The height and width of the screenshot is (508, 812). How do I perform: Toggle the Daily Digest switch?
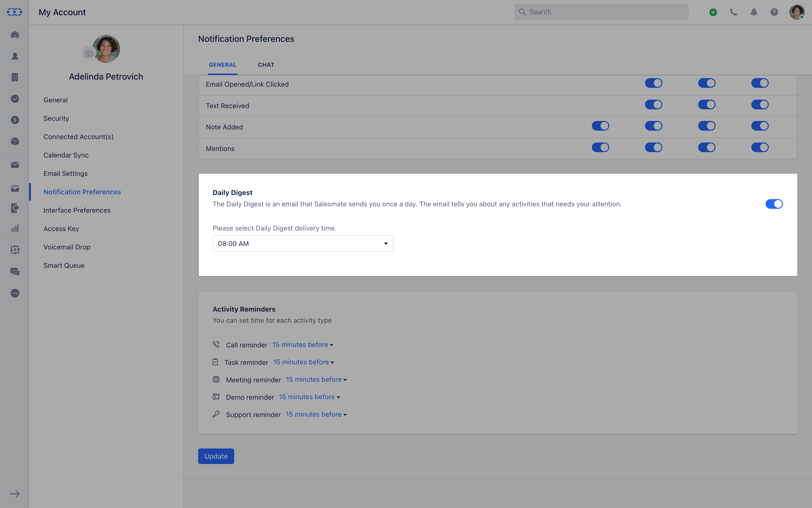pos(774,204)
